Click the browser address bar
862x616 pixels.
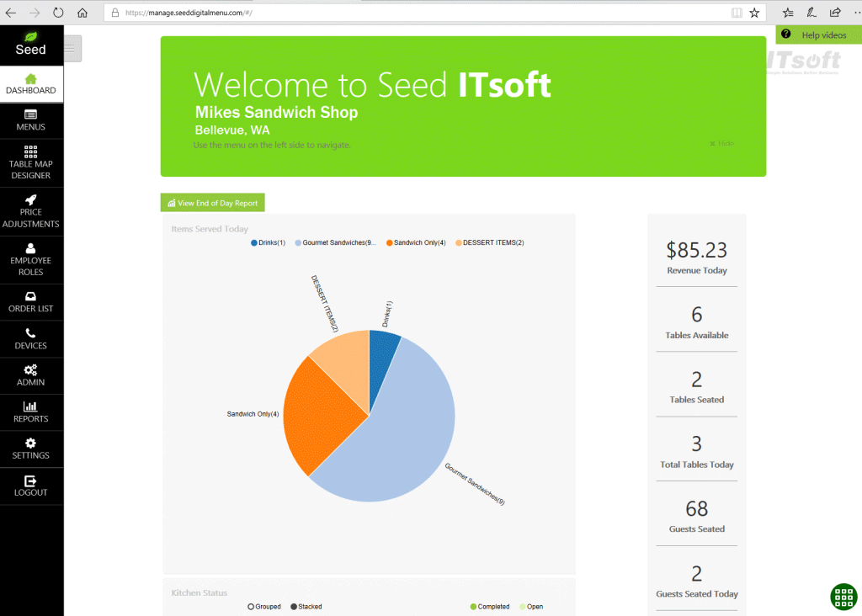click(x=421, y=13)
